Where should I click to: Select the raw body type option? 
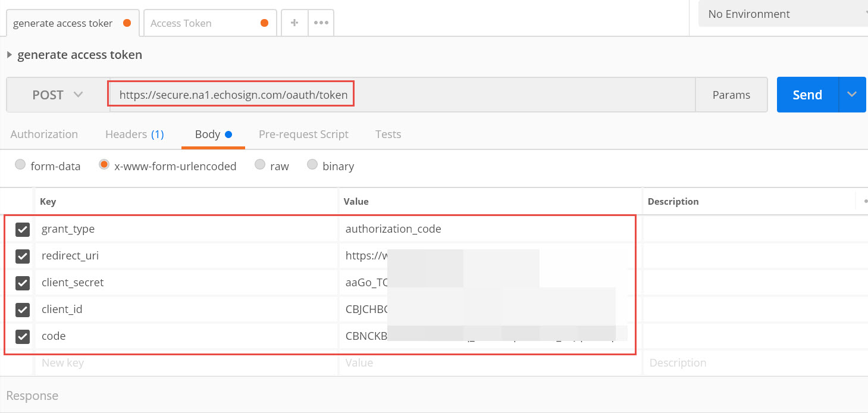click(x=260, y=165)
